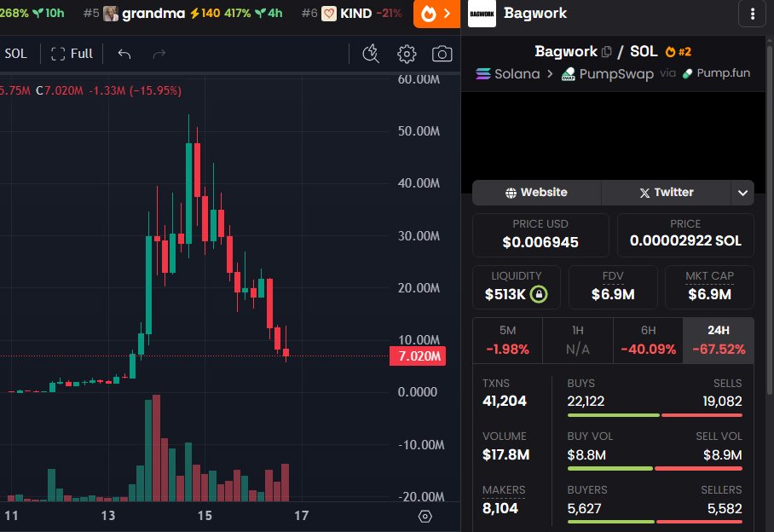The width and height of the screenshot is (774, 532).
Task: Click the MKT CAP $6.9M box
Action: 709,287
